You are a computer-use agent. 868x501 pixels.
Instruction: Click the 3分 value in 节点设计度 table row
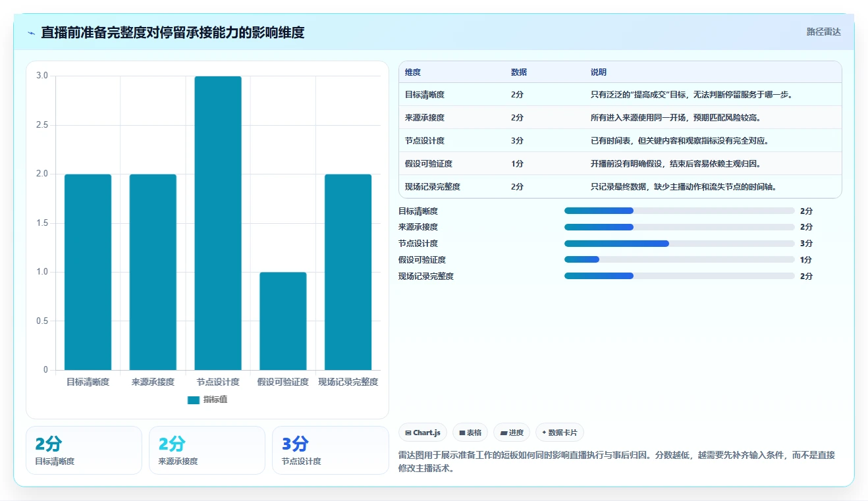[517, 141]
